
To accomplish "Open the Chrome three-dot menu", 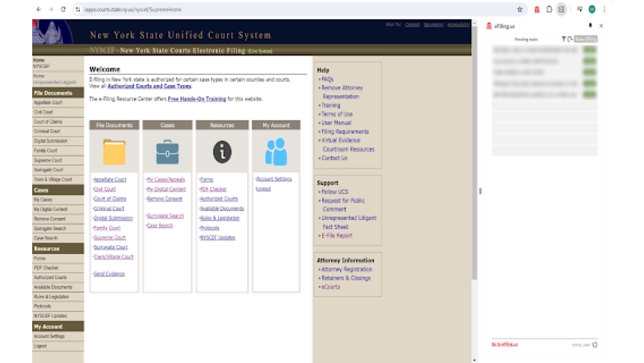I will (604, 9).
